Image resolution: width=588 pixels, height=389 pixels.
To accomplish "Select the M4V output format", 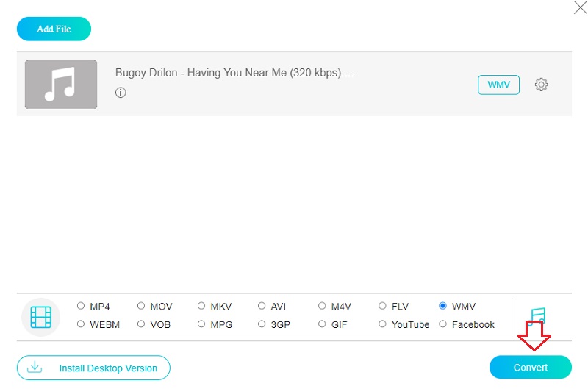I will pos(322,306).
